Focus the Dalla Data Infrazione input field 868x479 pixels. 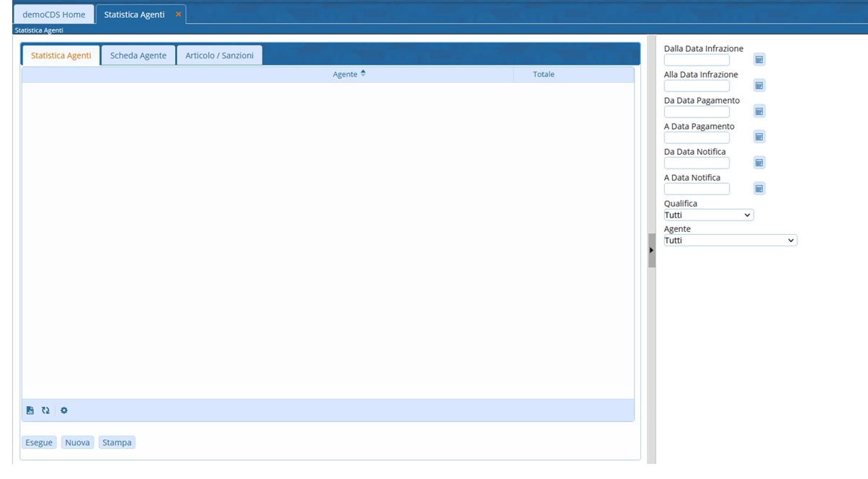[x=697, y=61]
